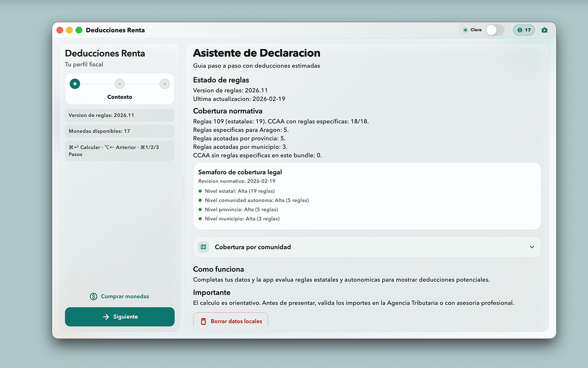Click the map icon beside Cobertura por comunidad
The height and width of the screenshot is (368, 588).
tap(204, 247)
